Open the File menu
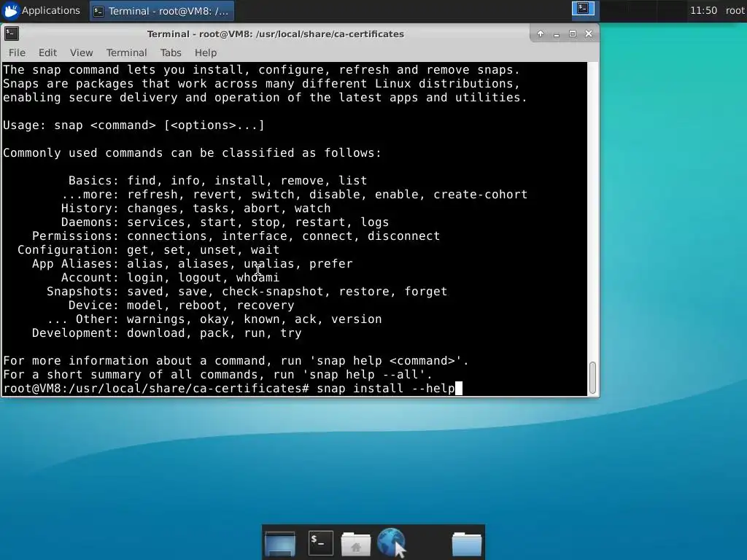Image resolution: width=747 pixels, height=560 pixels. [x=18, y=52]
